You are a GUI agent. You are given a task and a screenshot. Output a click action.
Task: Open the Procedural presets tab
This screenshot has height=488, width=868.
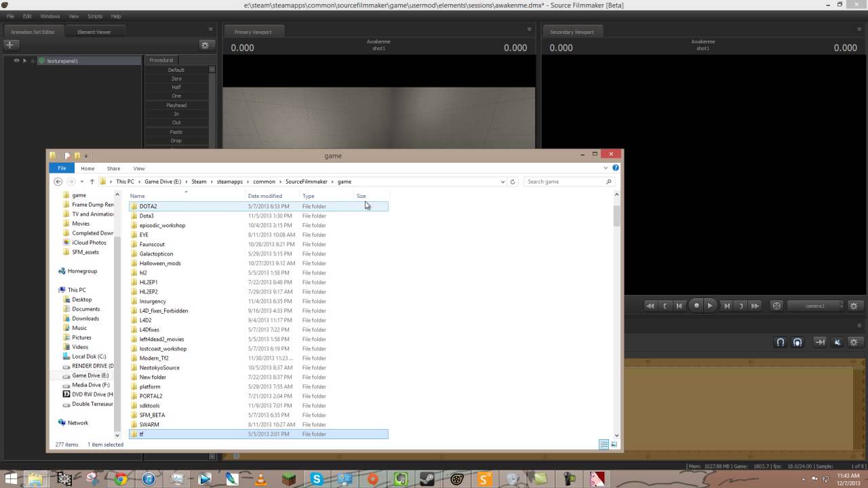pos(161,60)
